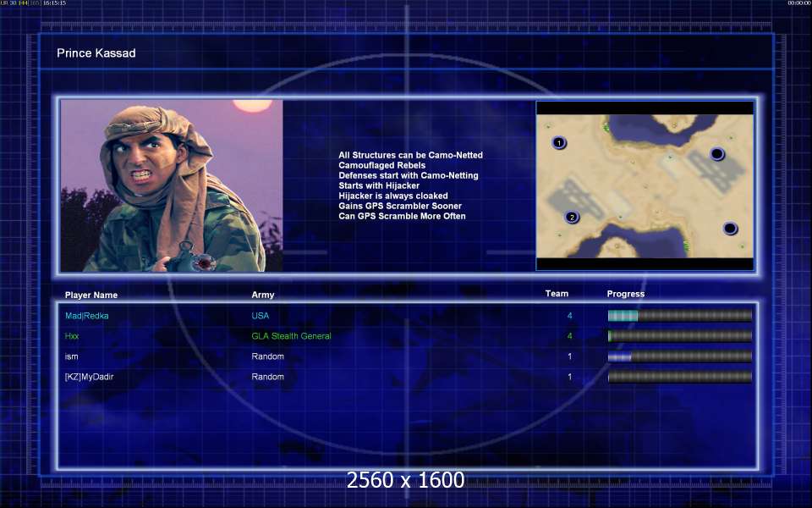Click the Hxx loading progress bar
Image resolution: width=812 pixels, height=508 pixels.
point(679,336)
